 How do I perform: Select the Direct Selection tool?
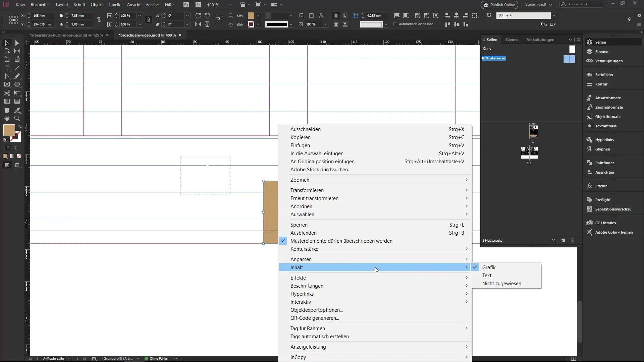(x=17, y=43)
